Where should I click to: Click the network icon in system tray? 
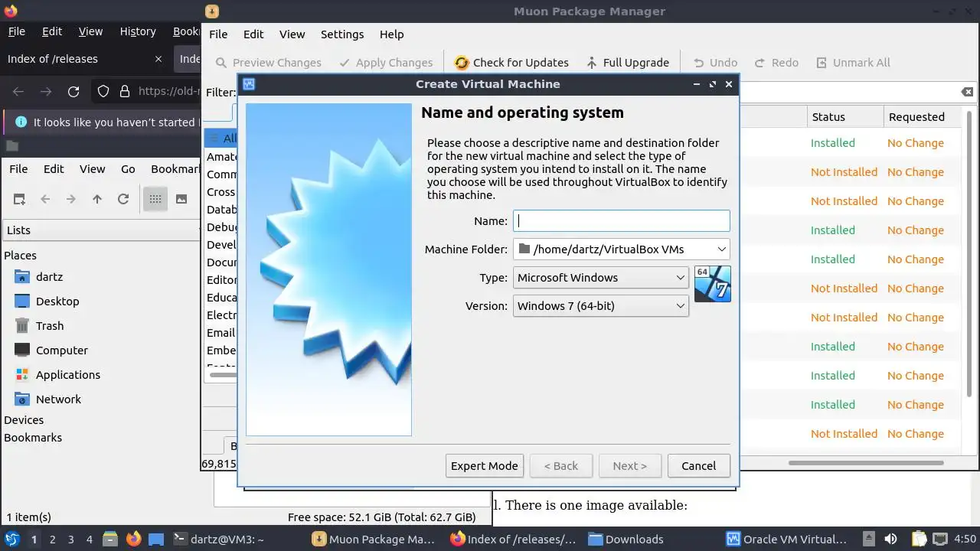(x=940, y=540)
